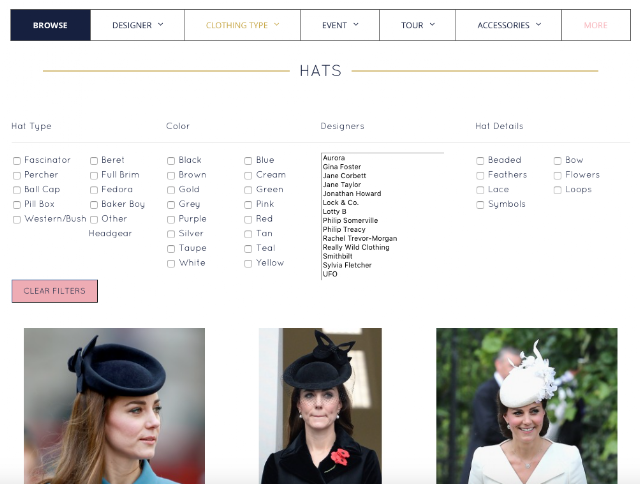Check the Loops detail filter

click(558, 190)
